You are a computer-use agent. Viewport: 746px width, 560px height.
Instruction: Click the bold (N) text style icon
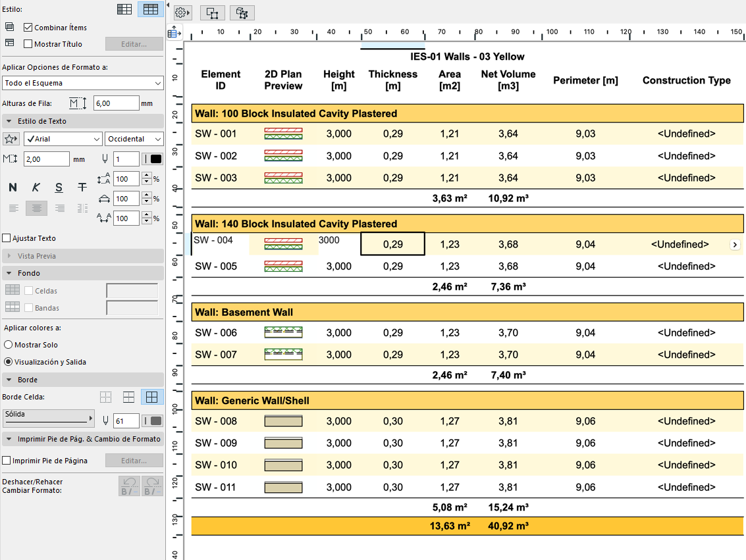pyautogui.click(x=13, y=188)
